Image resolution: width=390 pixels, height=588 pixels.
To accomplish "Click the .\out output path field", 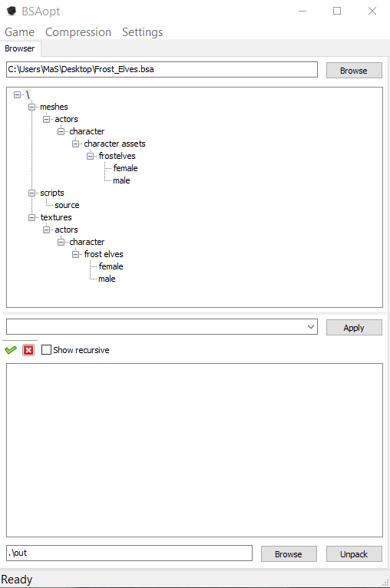I will tap(129, 553).
